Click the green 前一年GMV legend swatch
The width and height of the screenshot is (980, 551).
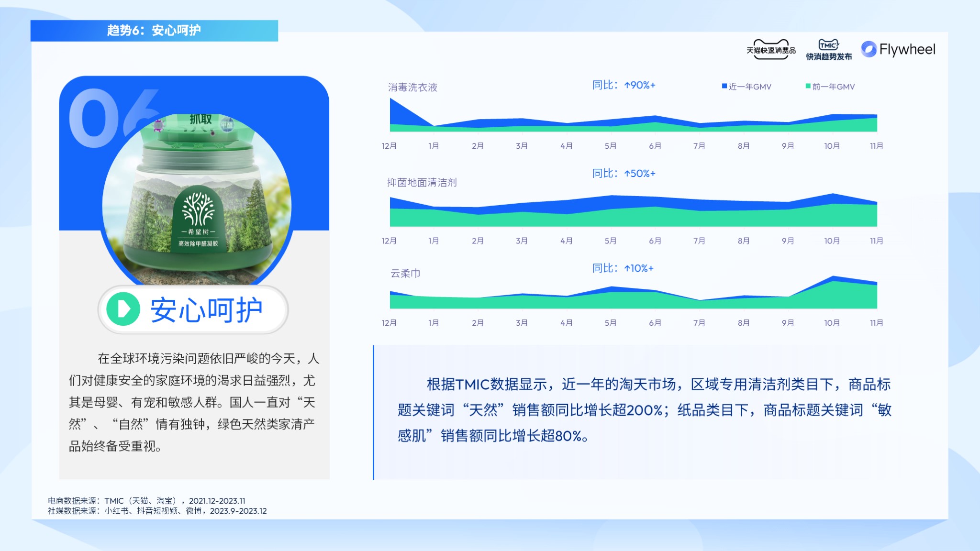point(808,86)
